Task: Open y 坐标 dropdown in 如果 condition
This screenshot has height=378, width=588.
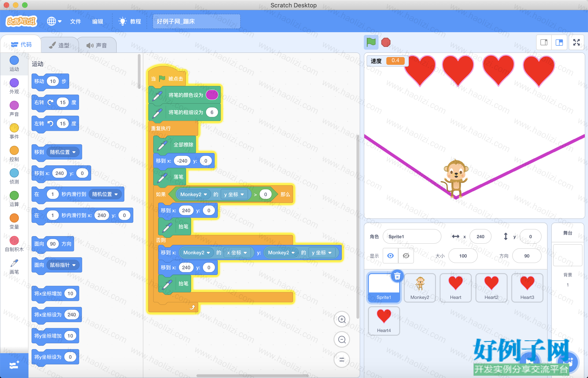Action: point(234,194)
